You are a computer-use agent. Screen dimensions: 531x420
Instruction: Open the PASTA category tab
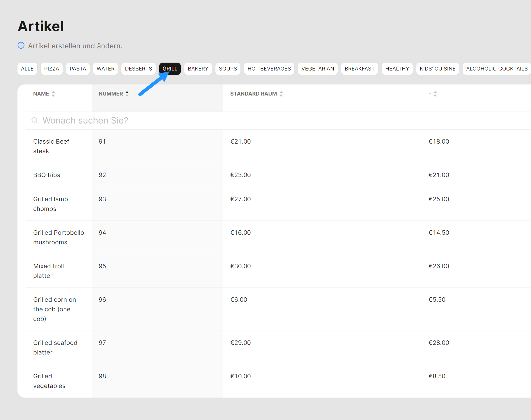click(78, 69)
